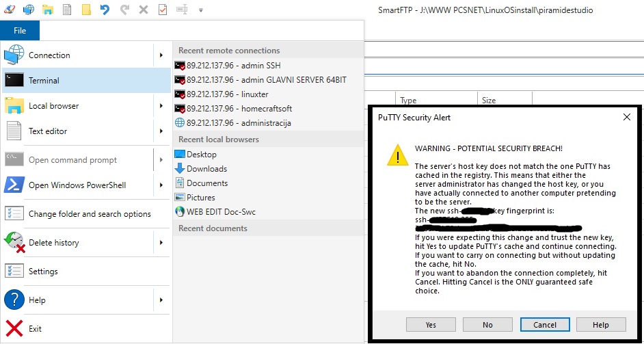Open Change folder and search options
This screenshot has height=344, width=644.
tap(86, 213)
